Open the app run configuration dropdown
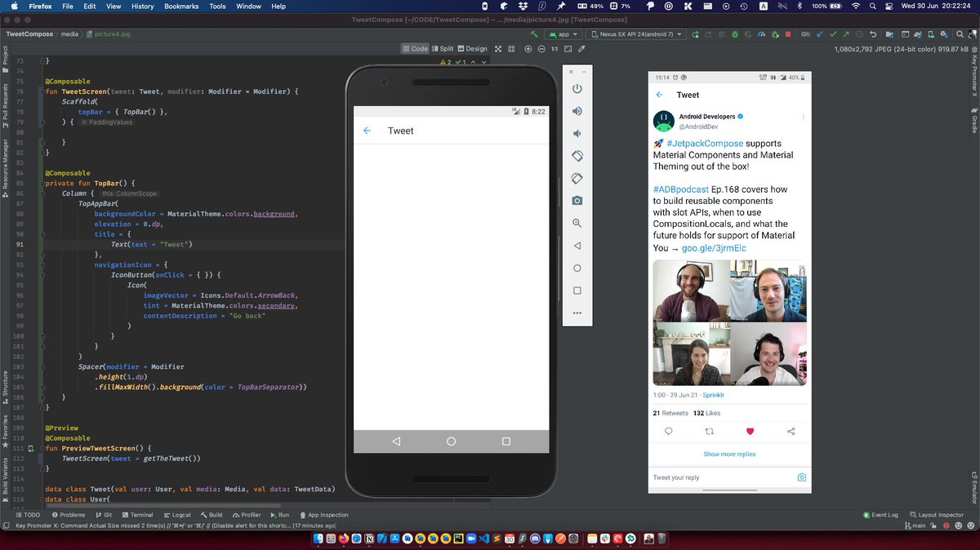 click(x=563, y=34)
